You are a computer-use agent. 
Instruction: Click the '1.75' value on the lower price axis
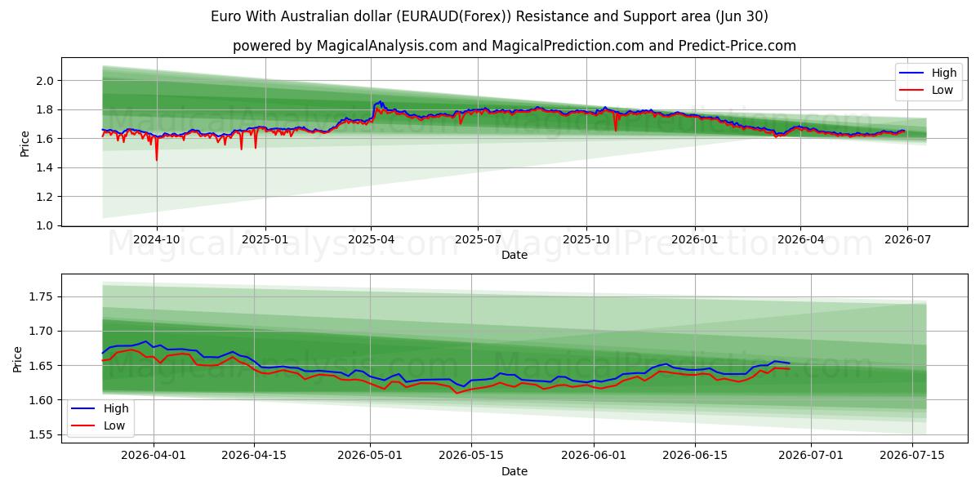(x=42, y=297)
